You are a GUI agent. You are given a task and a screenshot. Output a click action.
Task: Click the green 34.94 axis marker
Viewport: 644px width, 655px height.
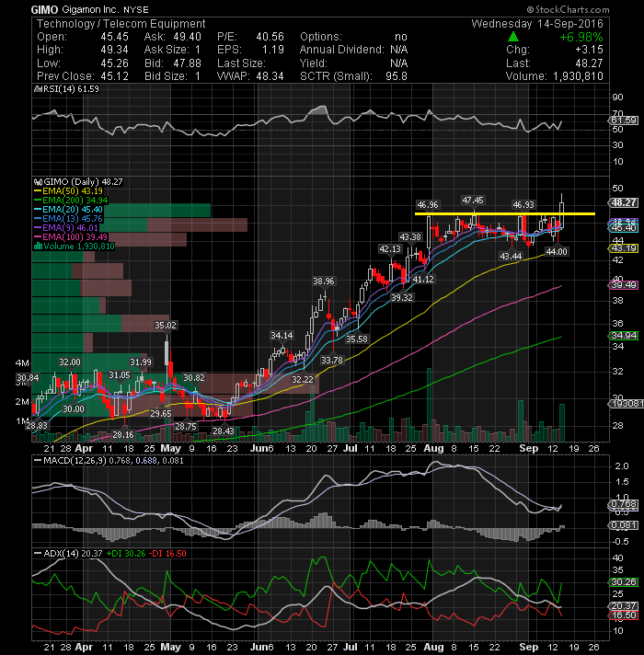tap(624, 336)
